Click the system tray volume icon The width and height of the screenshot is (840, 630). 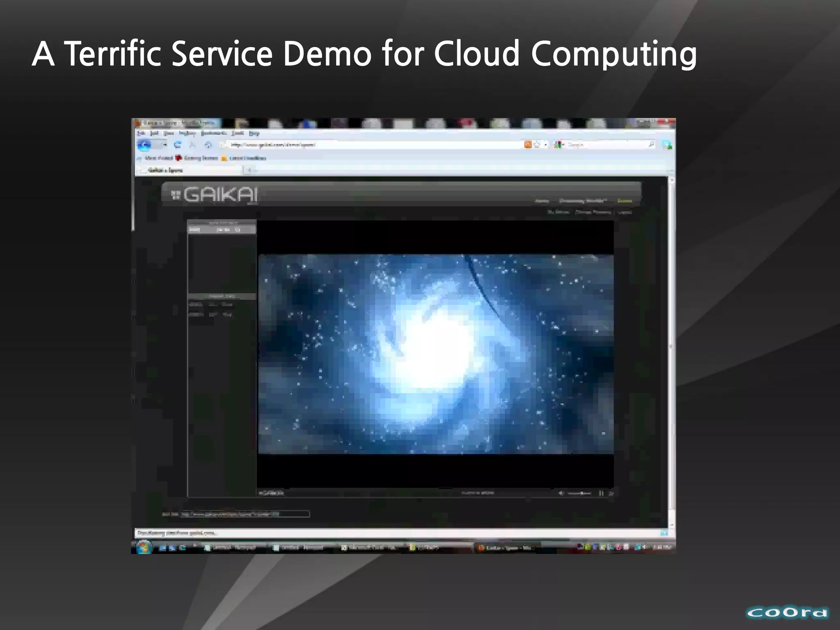pyautogui.click(x=645, y=547)
